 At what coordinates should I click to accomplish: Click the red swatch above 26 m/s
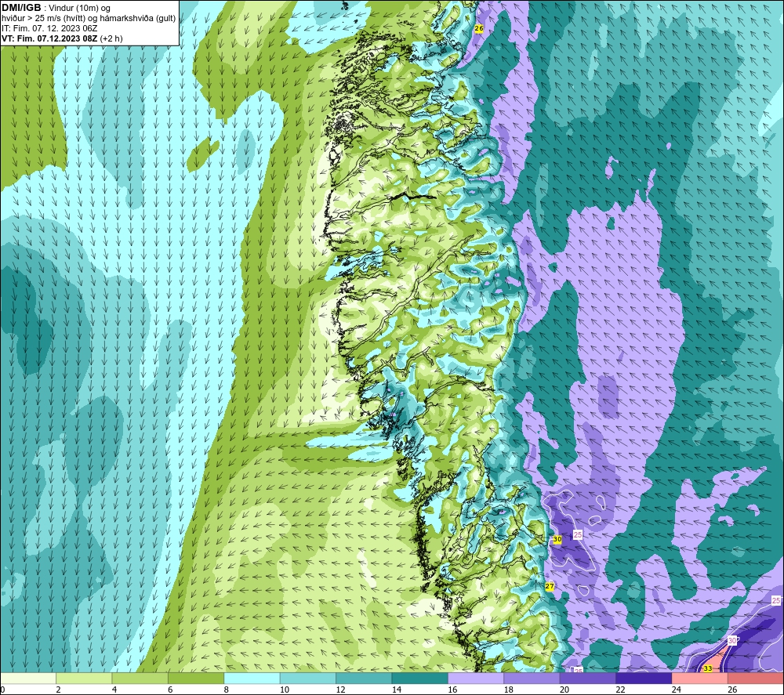(756, 678)
